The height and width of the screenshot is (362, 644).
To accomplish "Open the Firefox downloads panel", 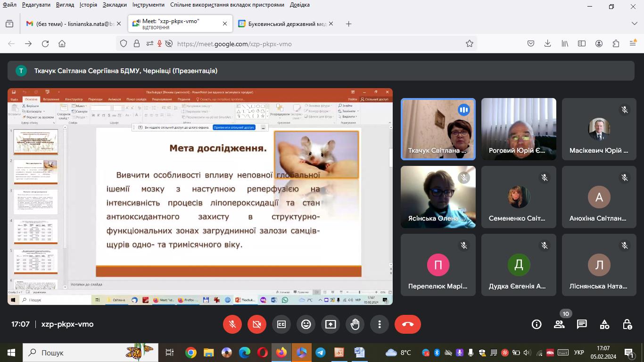I will tap(548, 43).
